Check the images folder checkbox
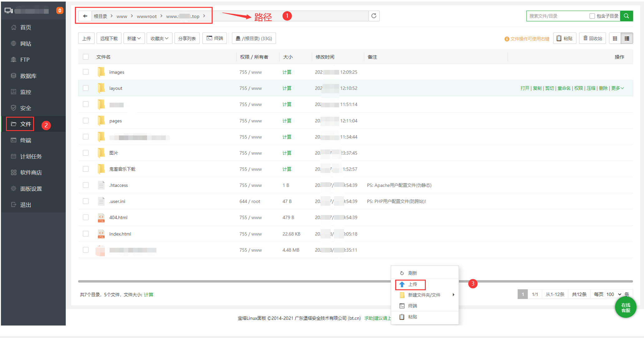Screen dimensions: 644x338 coord(86,72)
